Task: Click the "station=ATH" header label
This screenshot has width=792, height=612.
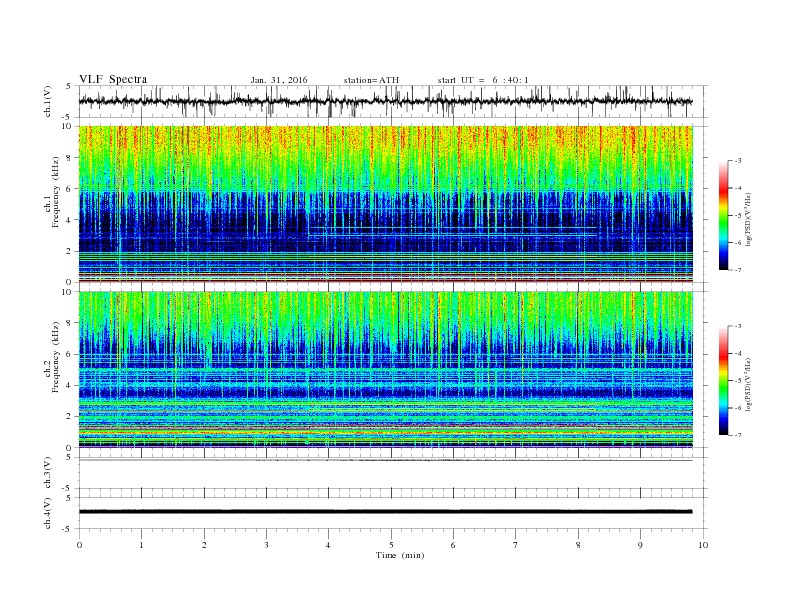Action: pyautogui.click(x=371, y=80)
